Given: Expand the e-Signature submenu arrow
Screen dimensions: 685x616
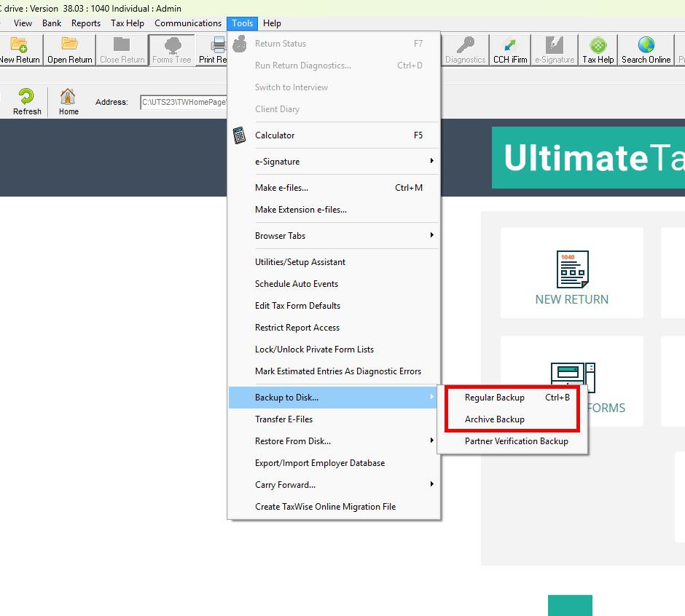Looking at the screenshot, I should 431,161.
